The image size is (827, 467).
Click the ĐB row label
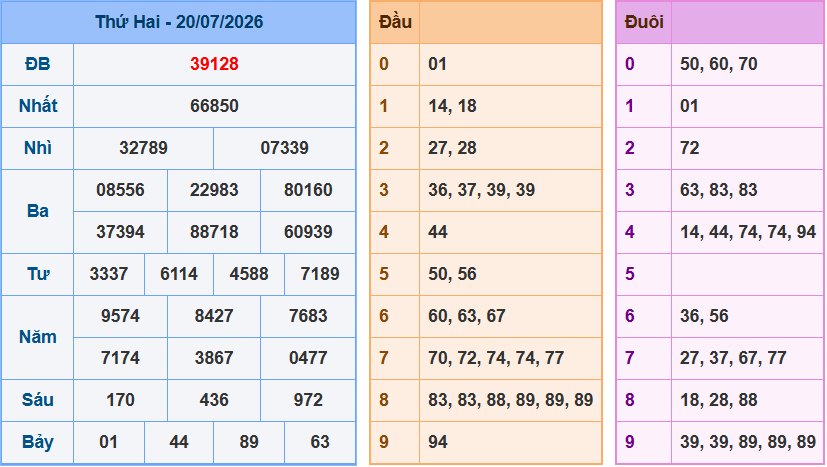37,64
